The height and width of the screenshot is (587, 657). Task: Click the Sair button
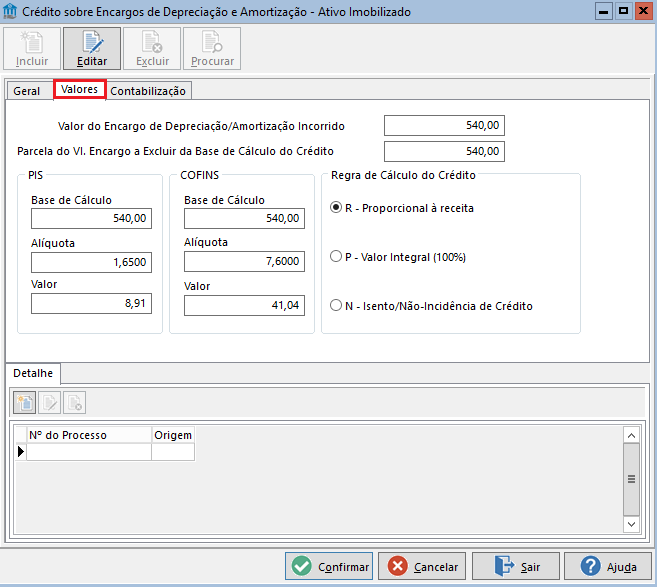tap(516, 566)
